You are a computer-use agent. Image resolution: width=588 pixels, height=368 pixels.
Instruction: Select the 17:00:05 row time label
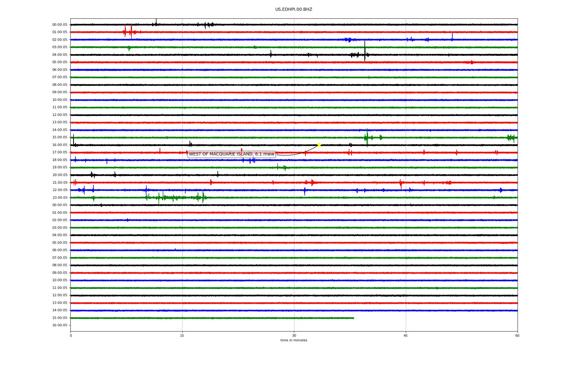[60, 152]
